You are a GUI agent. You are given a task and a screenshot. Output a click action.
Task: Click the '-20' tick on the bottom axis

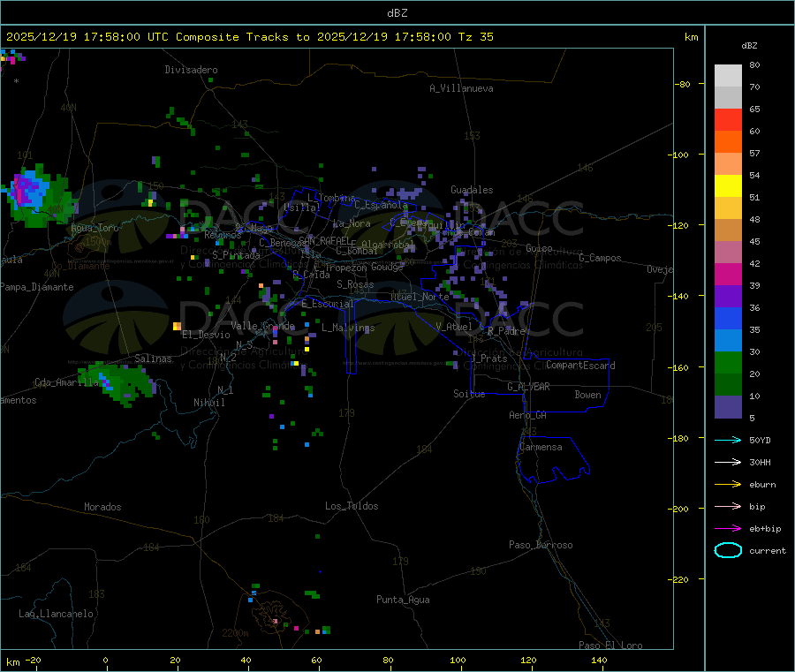(34, 660)
